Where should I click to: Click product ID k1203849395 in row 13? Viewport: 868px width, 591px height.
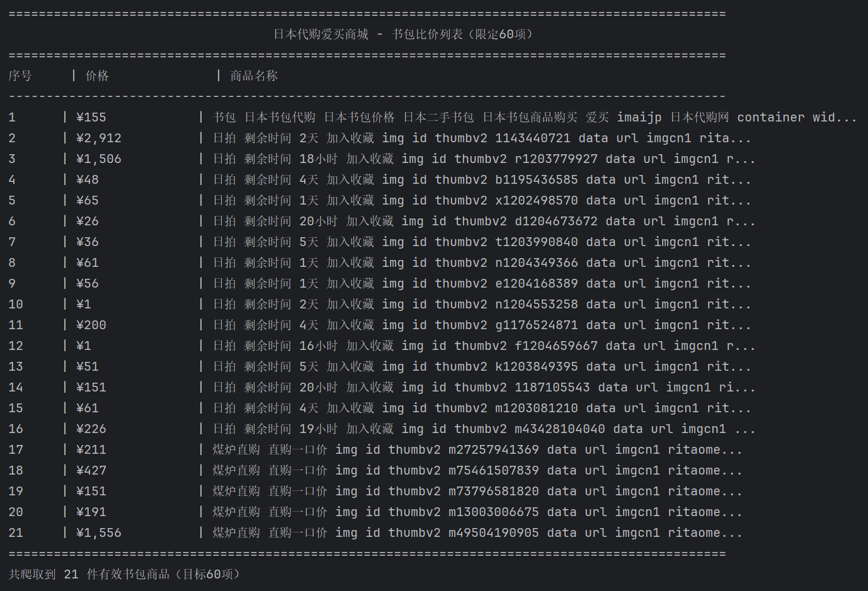click(x=537, y=366)
